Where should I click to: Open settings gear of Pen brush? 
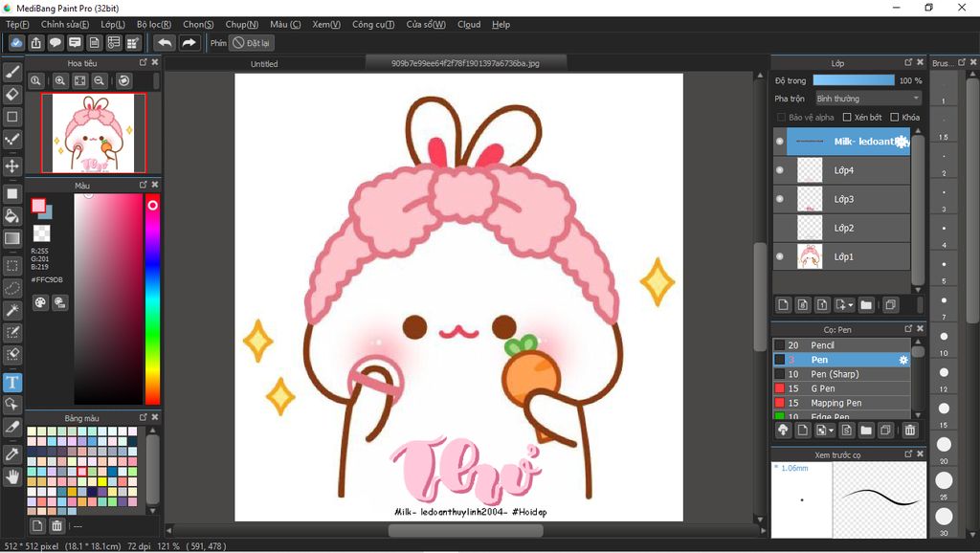[x=902, y=360]
